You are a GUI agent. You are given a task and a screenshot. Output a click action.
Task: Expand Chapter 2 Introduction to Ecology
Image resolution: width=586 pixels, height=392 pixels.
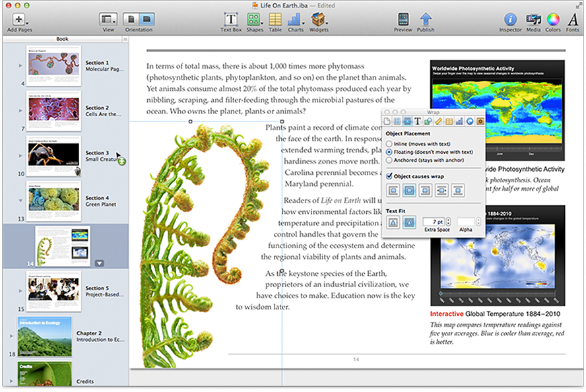(x=11, y=336)
